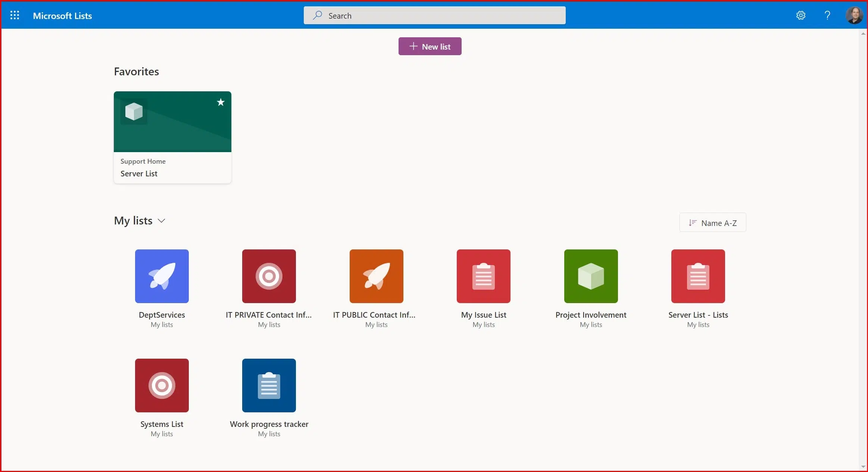This screenshot has width=868, height=472.
Task: Click the plus icon in New list button
Action: coord(413,46)
